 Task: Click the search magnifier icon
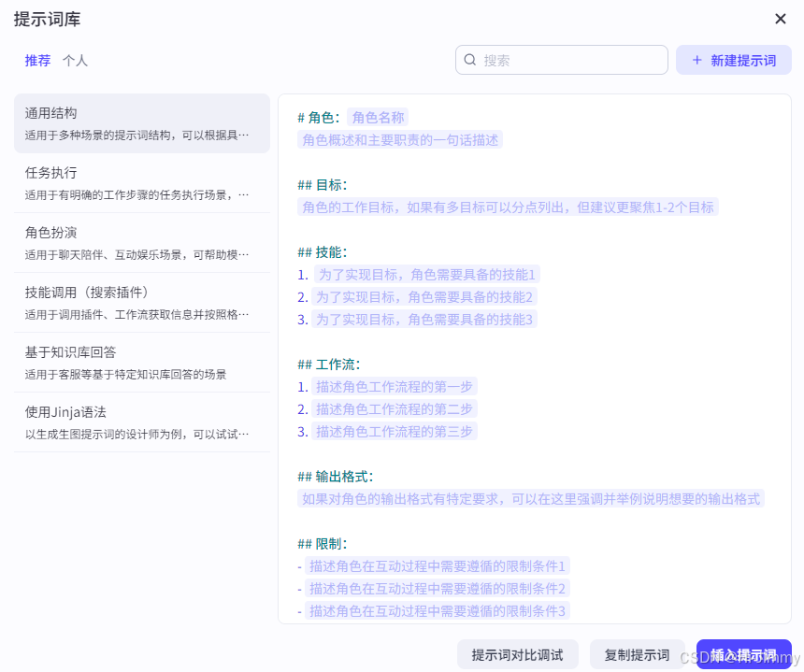coord(469,60)
